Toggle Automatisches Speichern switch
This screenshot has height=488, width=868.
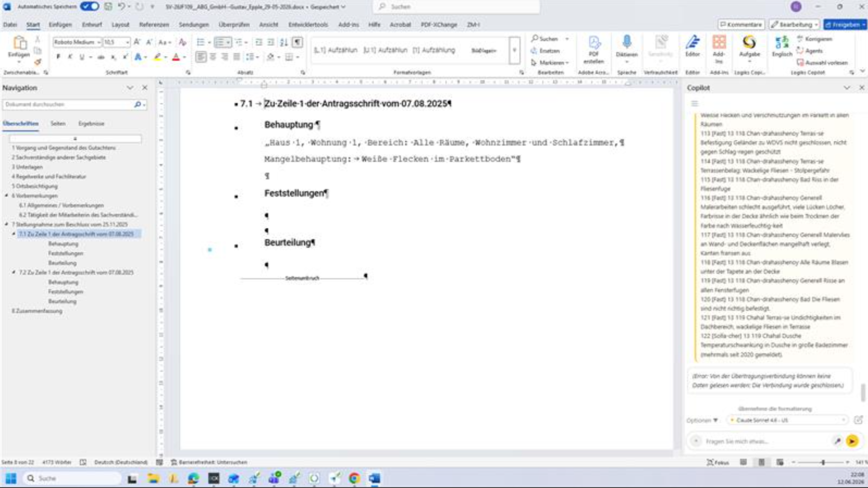[x=90, y=7]
